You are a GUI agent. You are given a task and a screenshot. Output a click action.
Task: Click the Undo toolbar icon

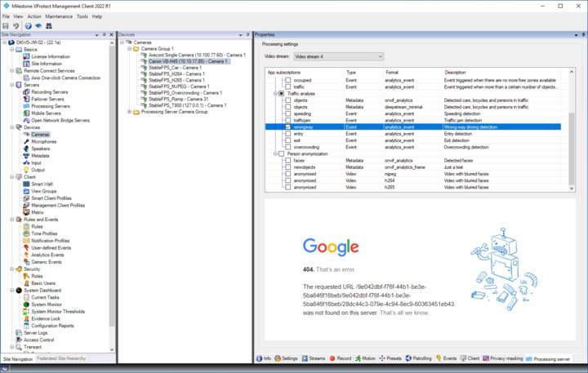16,26
